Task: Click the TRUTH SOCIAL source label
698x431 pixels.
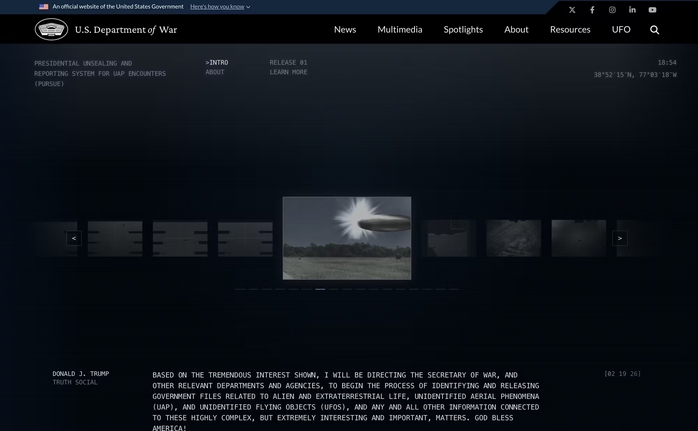Action: (75, 382)
